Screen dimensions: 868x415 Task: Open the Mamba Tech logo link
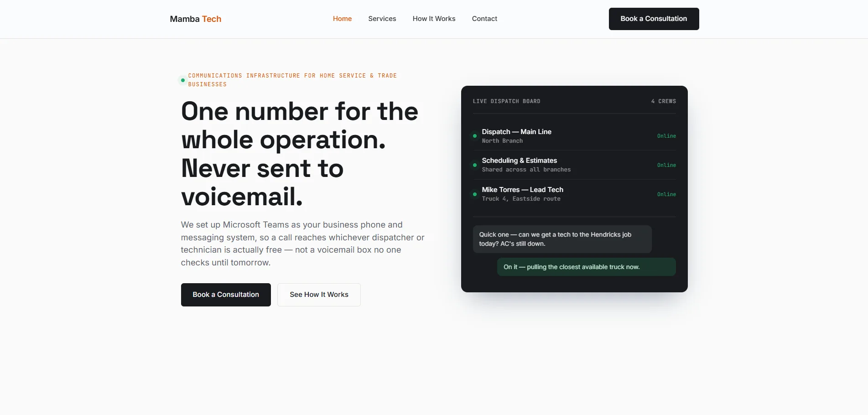click(x=195, y=19)
